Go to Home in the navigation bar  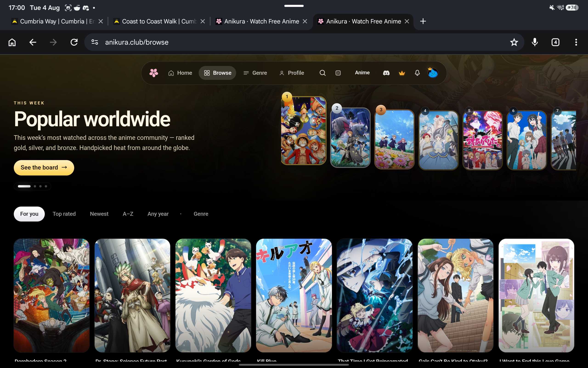click(180, 73)
